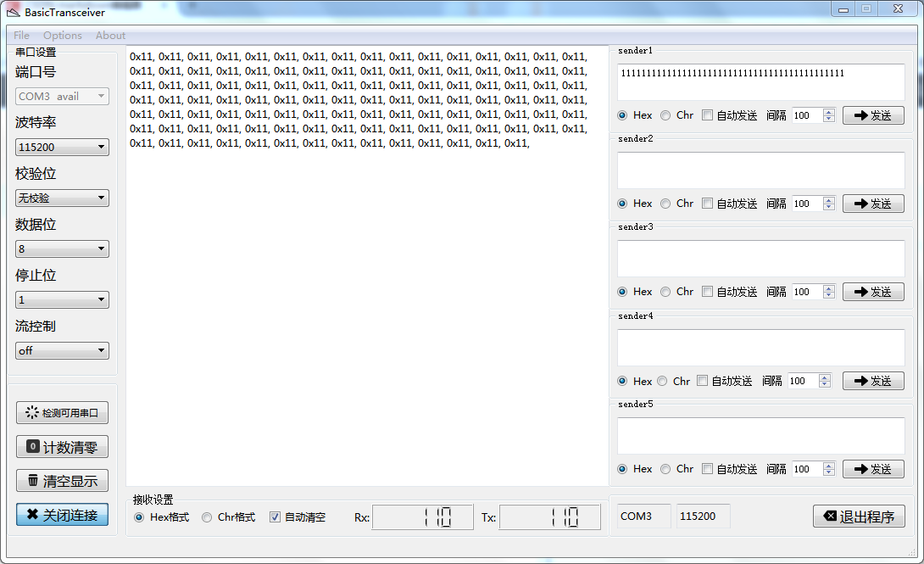The image size is (924, 564).
Task: Click the 关闭连接 close connection button
Action: click(x=62, y=515)
